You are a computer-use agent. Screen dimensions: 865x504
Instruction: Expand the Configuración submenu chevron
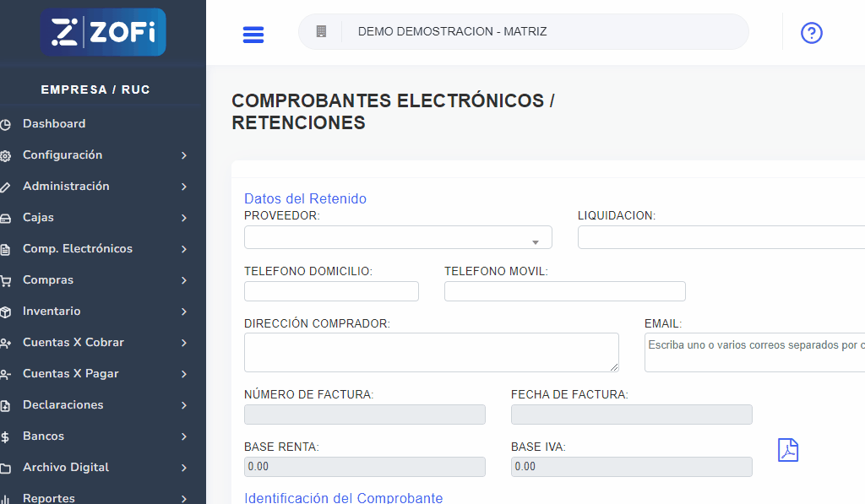tap(183, 155)
